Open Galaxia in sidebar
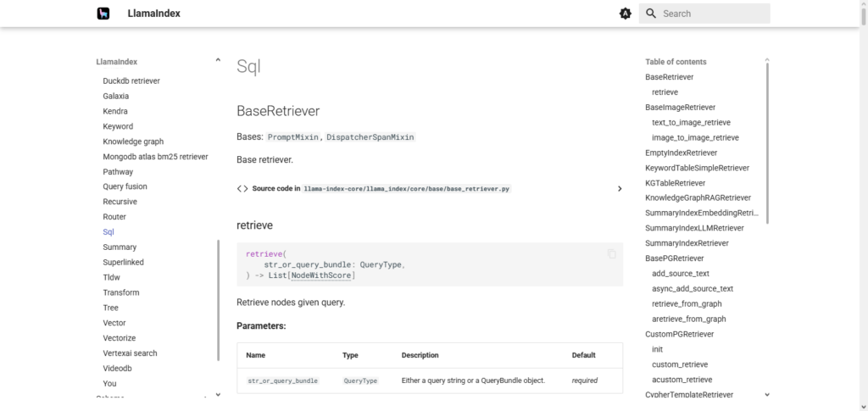The height and width of the screenshot is (411, 868). 115,96
